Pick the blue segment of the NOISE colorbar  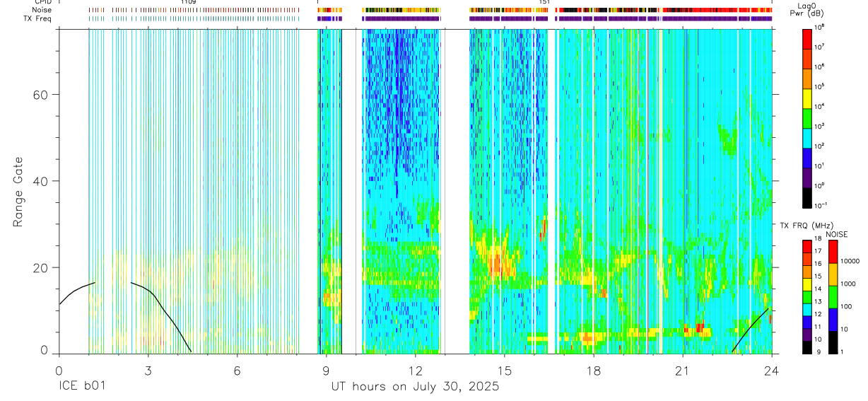click(833, 319)
